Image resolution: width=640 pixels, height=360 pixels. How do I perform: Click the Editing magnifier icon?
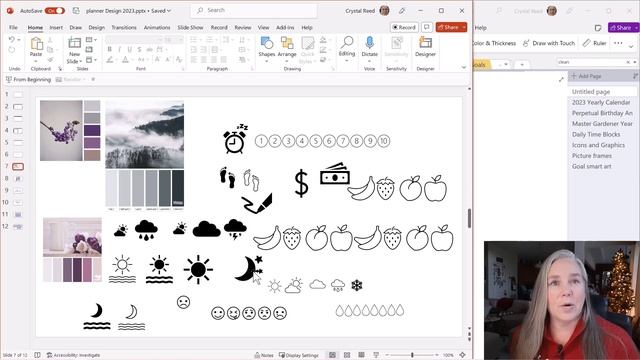pyautogui.click(x=347, y=42)
